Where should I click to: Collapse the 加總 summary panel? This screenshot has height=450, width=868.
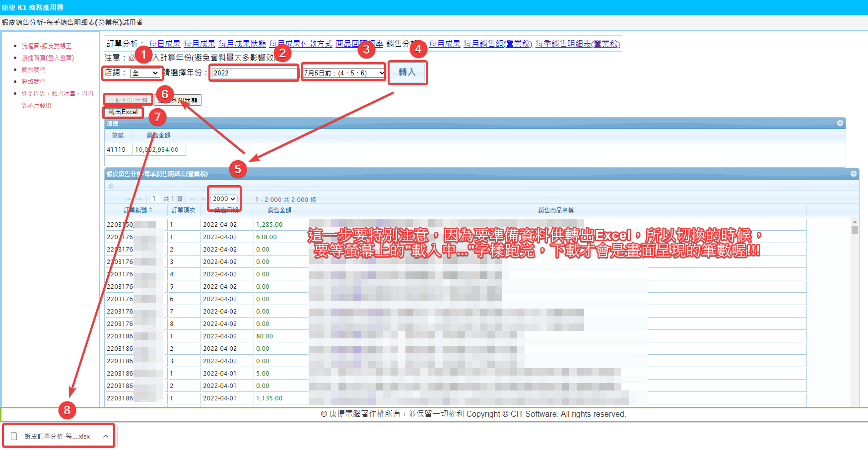pyautogui.click(x=840, y=123)
